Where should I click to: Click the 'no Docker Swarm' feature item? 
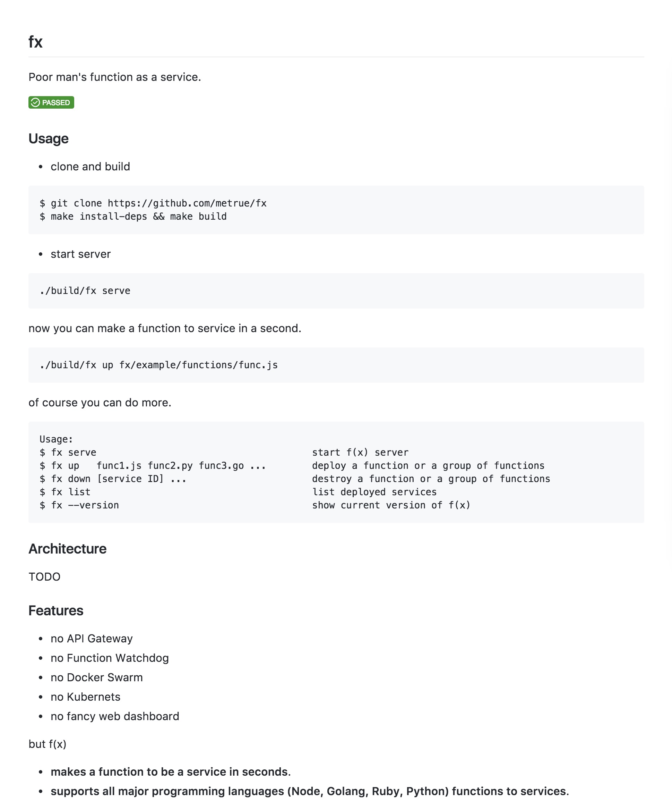(x=97, y=677)
